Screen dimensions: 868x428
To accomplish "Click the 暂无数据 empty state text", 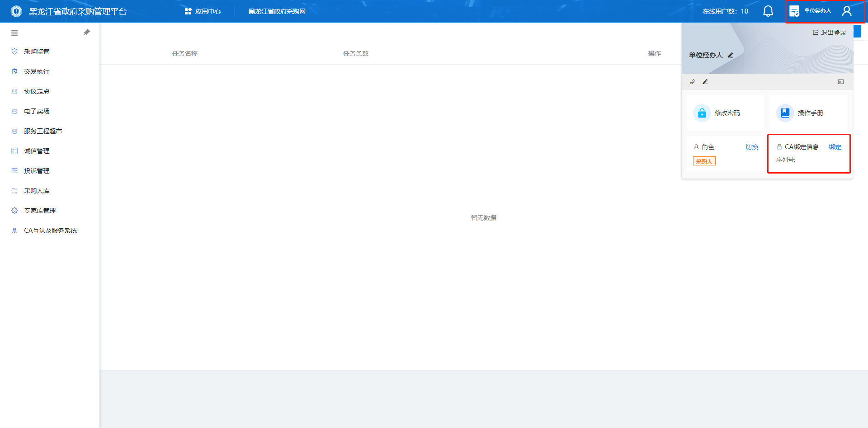I will click(x=484, y=218).
